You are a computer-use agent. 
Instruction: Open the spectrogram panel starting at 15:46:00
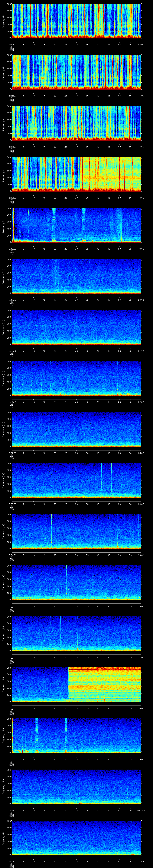click(77, 123)
